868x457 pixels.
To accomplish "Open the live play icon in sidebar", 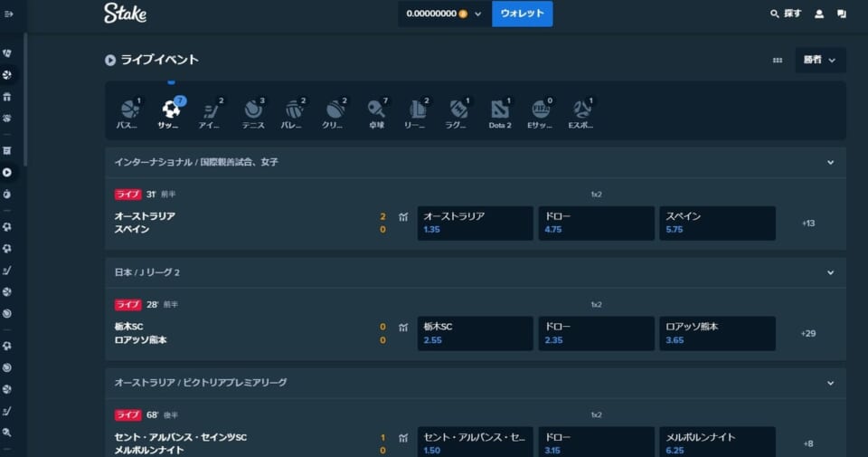I will (x=7, y=172).
